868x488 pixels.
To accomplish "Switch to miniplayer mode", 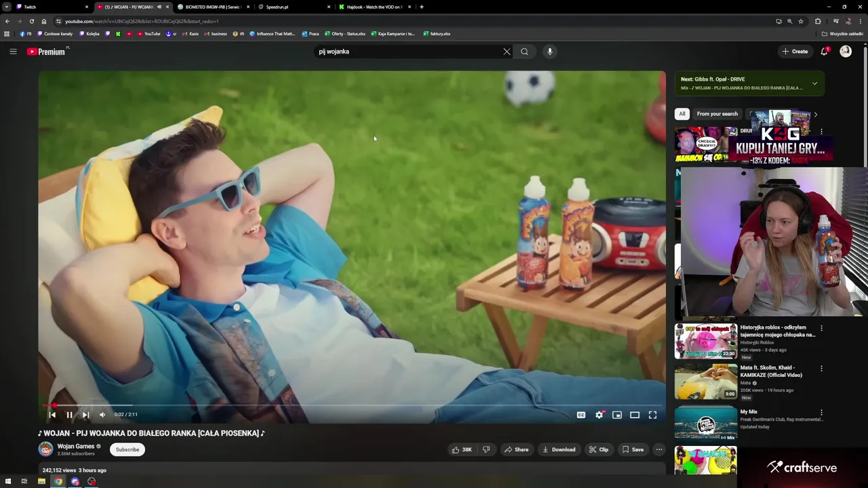I will (x=617, y=415).
